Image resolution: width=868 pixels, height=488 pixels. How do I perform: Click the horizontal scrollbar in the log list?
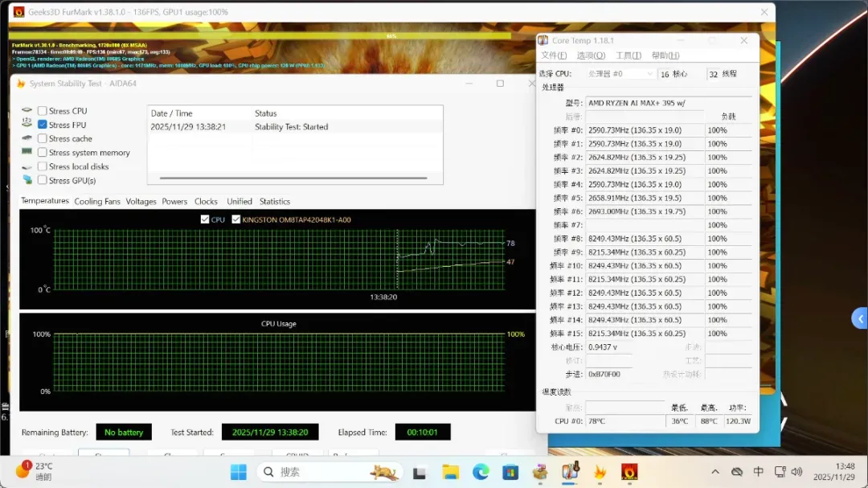(x=294, y=178)
